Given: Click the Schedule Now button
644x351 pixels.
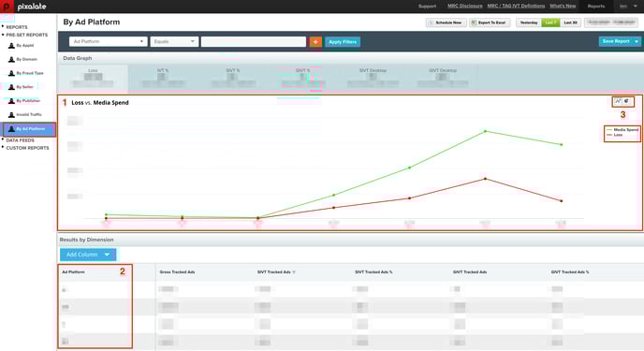Looking at the screenshot, I should (x=446, y=22).
